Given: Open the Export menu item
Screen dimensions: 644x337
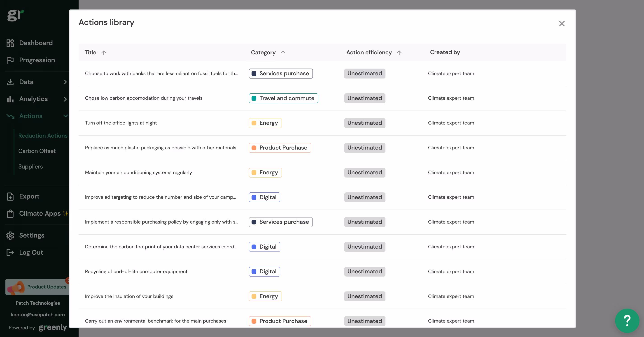Looking at the screenshot, I should click(x=29, y=196).
